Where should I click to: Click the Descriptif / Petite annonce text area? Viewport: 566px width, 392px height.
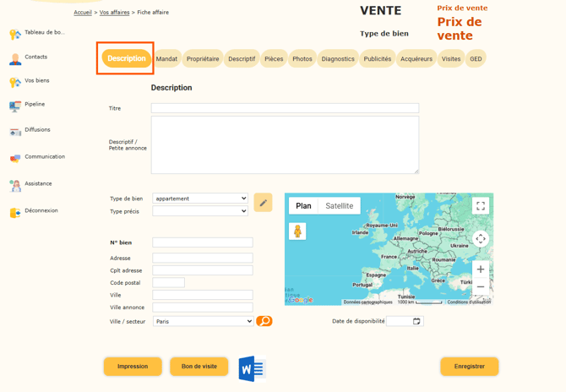point(286,144)
